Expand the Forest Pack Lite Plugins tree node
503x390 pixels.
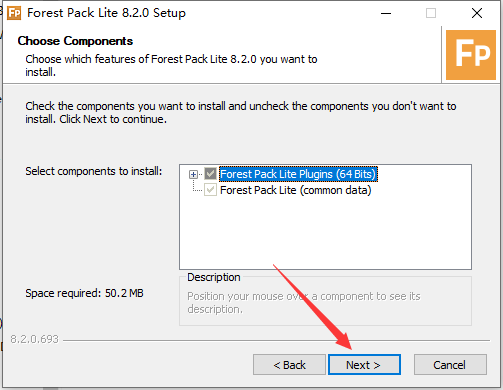point(193,174)
